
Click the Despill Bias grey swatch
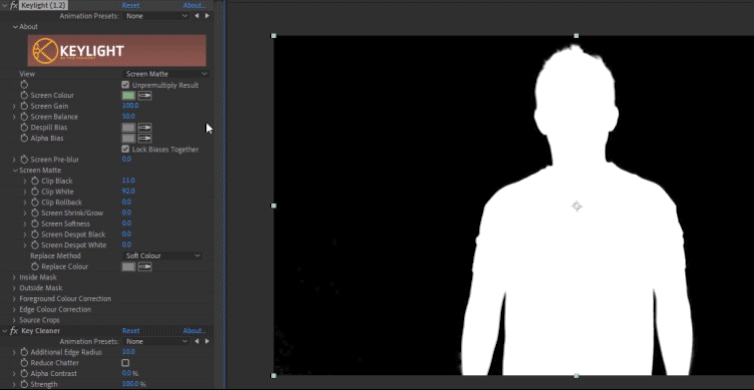pyautogui.click(x=128, y=127)
